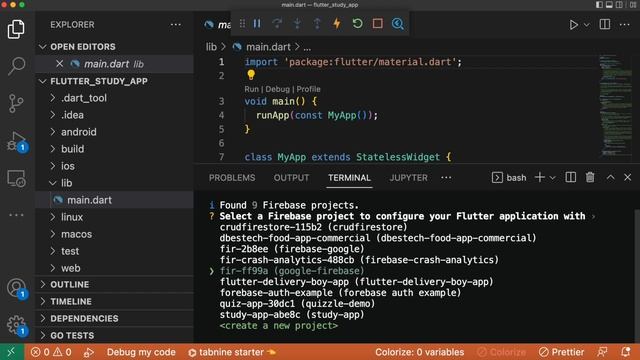Switch to the Output tab

coord(291,178)
